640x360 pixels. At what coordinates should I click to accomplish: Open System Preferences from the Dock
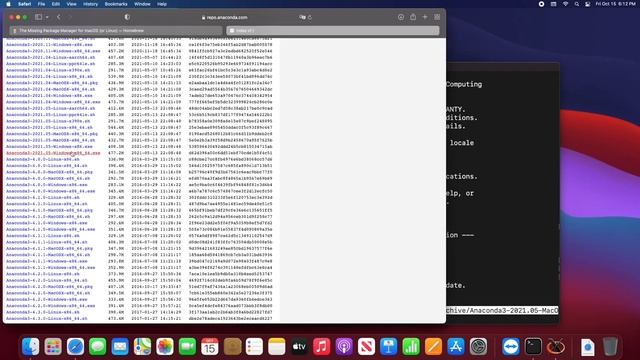(x=478, y=347)
